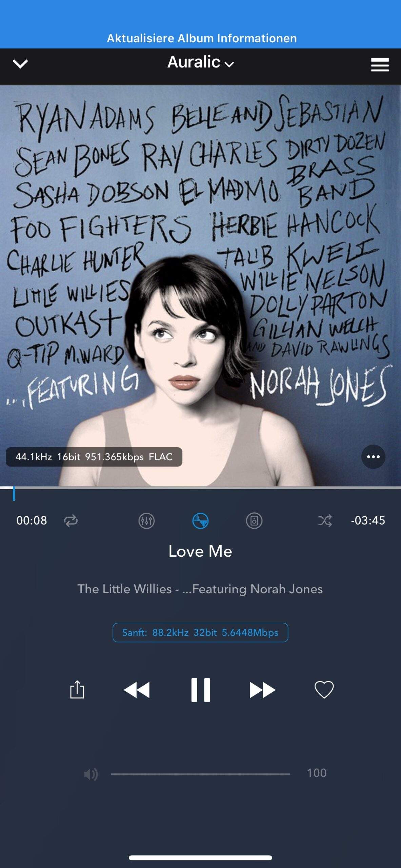Tap the Norah Jones album artwork
The image size is (401, 868).
pyautogui.click(x=200, y=285)
